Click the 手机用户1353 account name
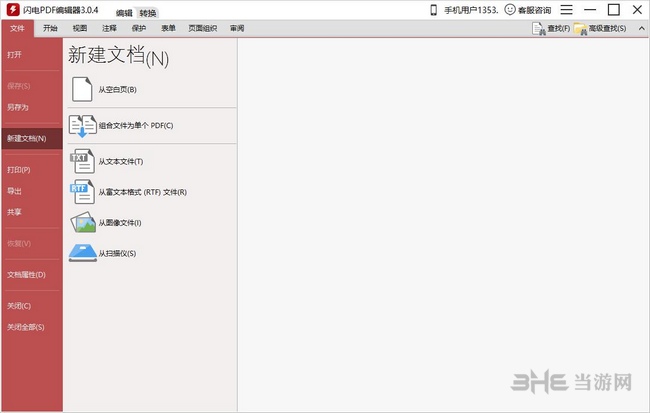 471,10
